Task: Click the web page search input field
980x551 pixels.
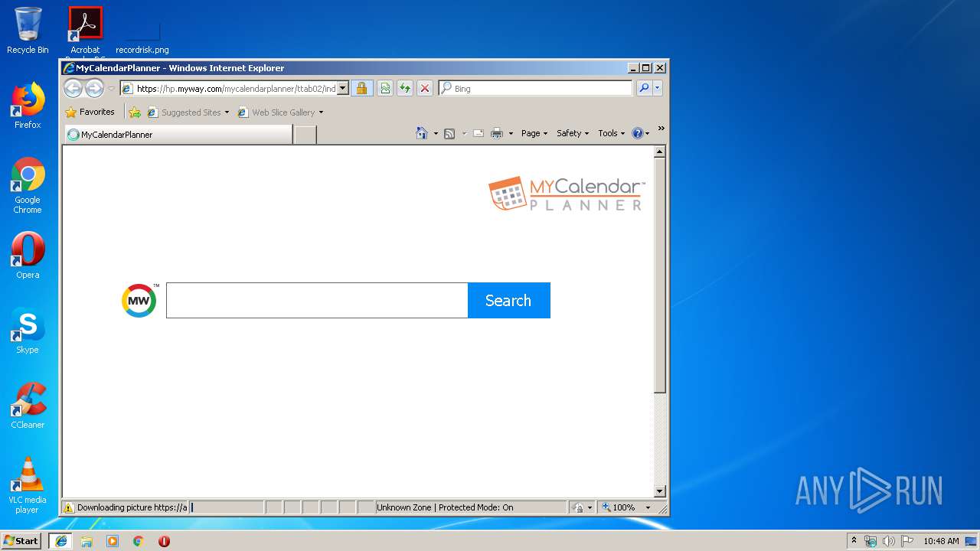Action: [317, 300]
